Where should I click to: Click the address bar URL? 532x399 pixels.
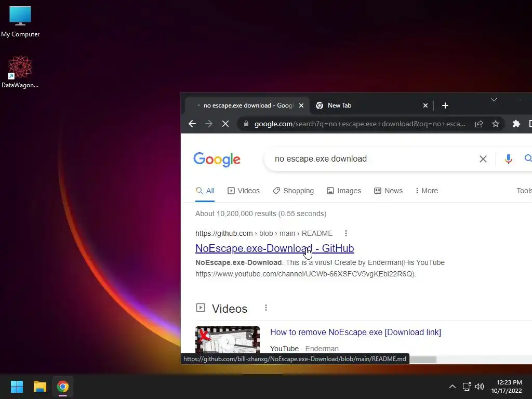click(x=360, y=124)
